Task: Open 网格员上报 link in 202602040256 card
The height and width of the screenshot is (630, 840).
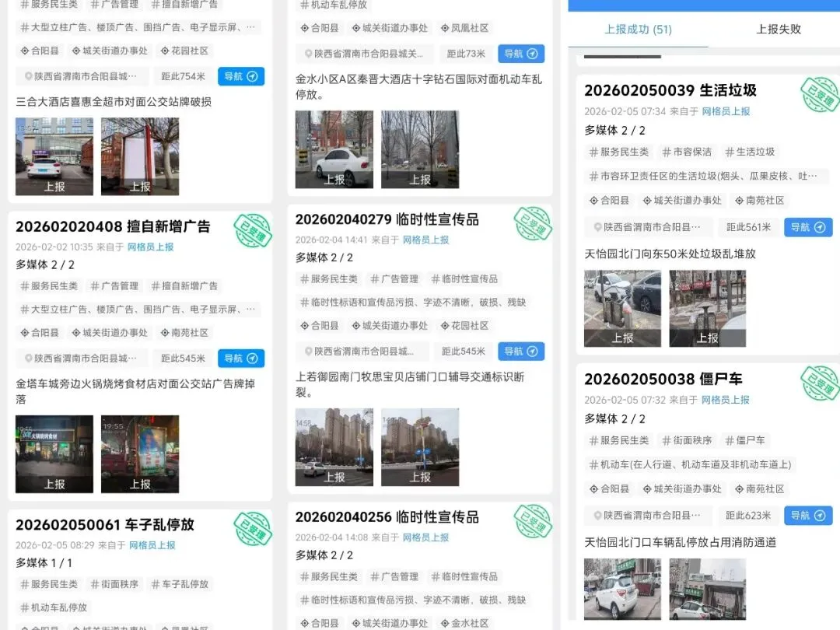Action: [426, 537]
